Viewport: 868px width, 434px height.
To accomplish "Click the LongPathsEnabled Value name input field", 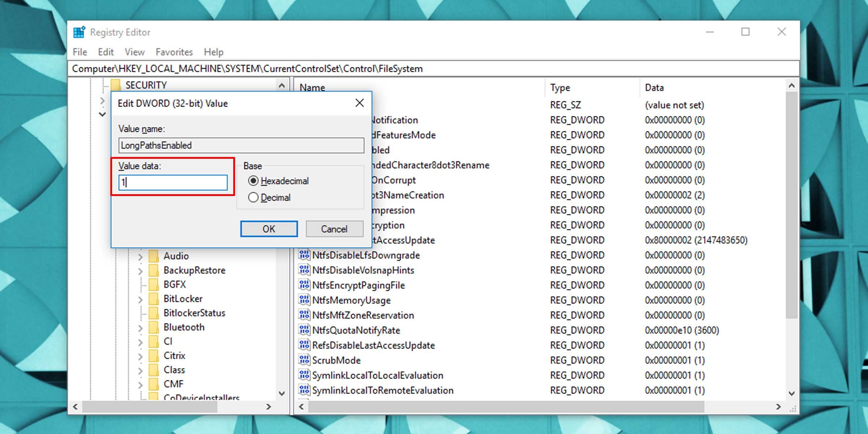I will [x=241, y=145].
